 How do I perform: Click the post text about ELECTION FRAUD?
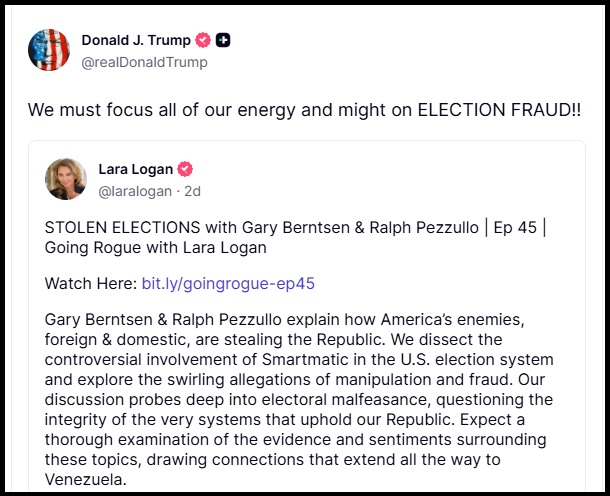pyautogui.click(x=304, y=109)
